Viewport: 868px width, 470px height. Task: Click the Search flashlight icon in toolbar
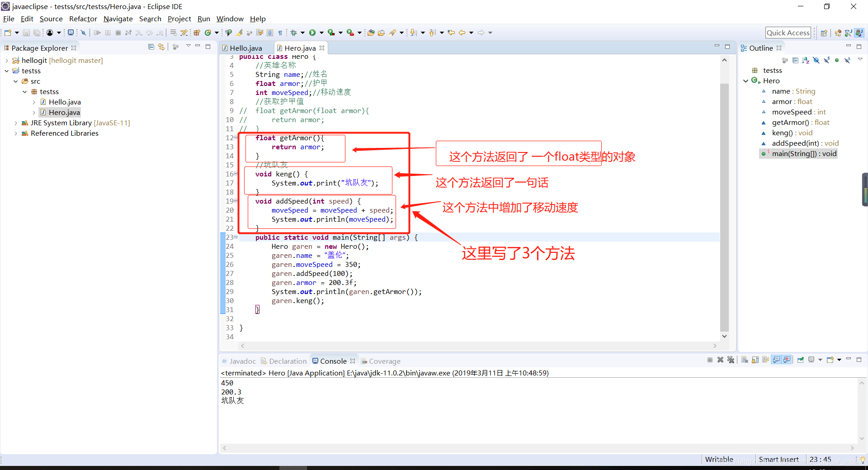coord(392,33)
